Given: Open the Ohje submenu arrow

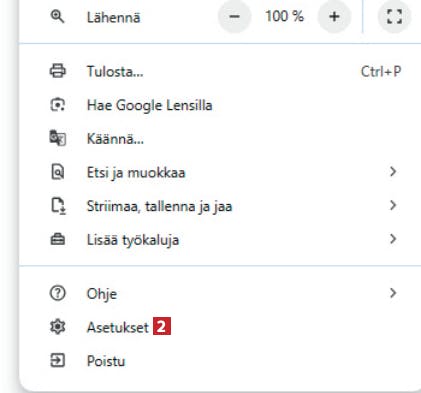Looking at the screenshot, I should tap(393, 293).
